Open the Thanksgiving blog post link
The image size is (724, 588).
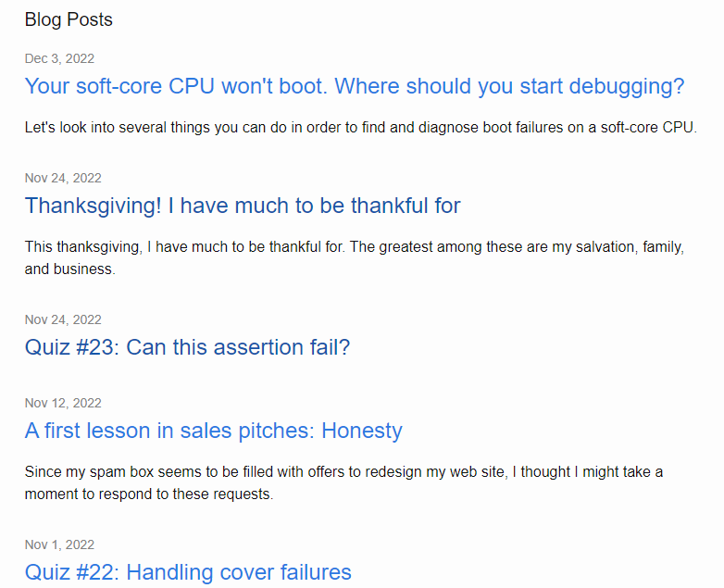click(243, 205)
